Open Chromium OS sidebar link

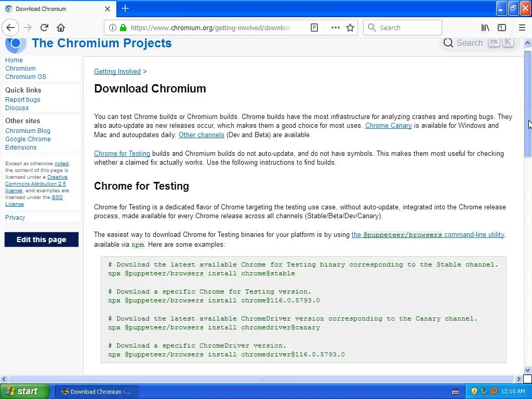(25, 77)
